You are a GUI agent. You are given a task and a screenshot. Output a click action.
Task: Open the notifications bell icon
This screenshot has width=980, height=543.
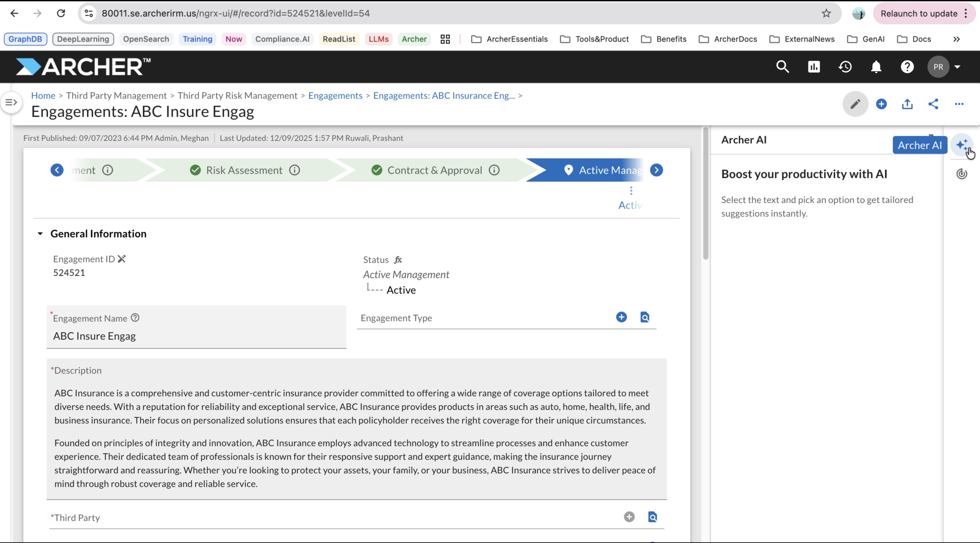(876, 66)
